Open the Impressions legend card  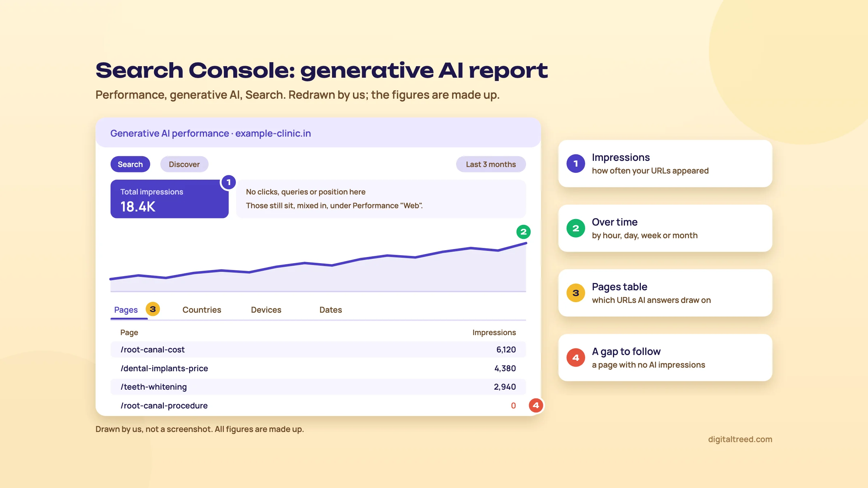[665, 163]
